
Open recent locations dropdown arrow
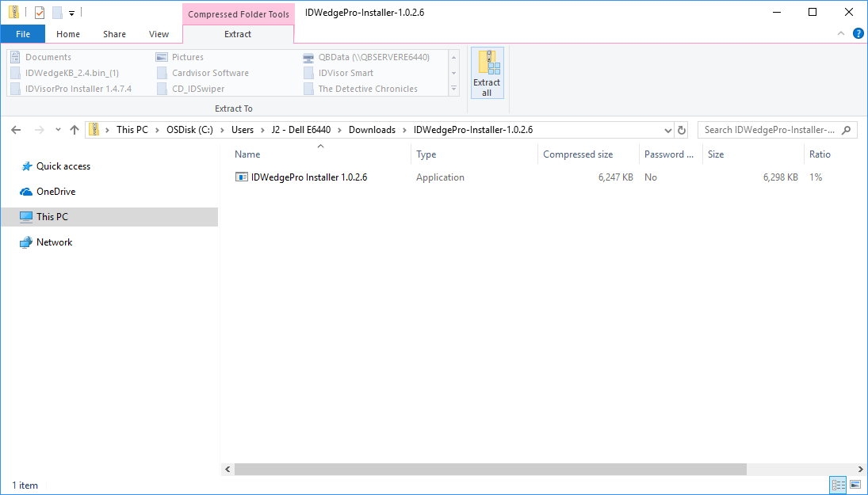(56, 131)
